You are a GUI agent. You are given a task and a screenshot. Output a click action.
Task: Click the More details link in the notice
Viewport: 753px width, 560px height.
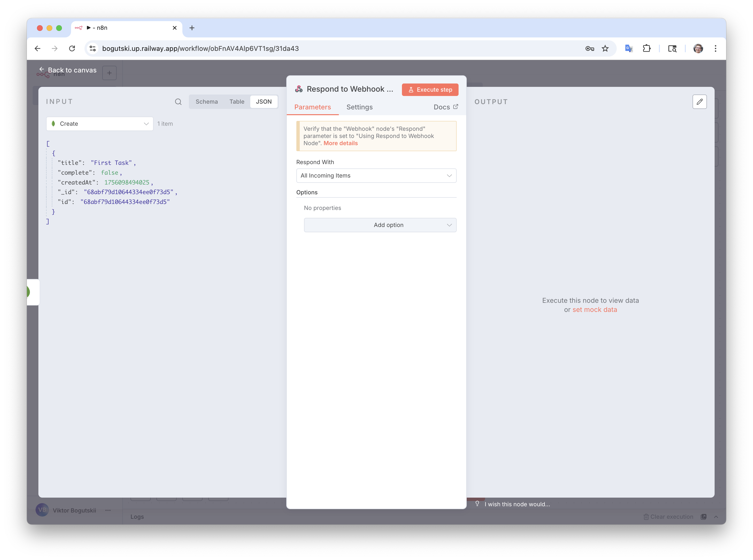pyautogui.click(x=341, y=143)
